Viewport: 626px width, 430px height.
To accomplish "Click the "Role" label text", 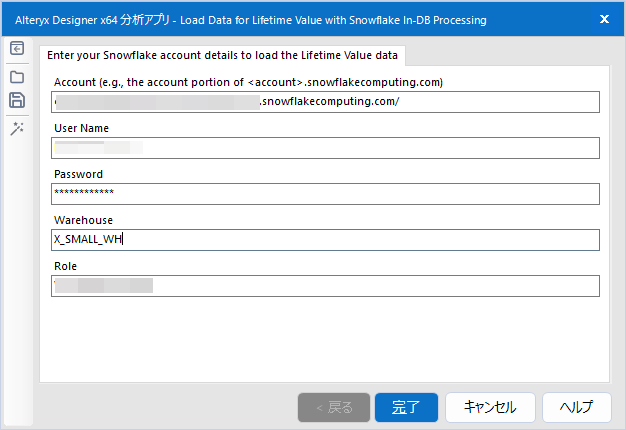I will [x=66, y=267].
